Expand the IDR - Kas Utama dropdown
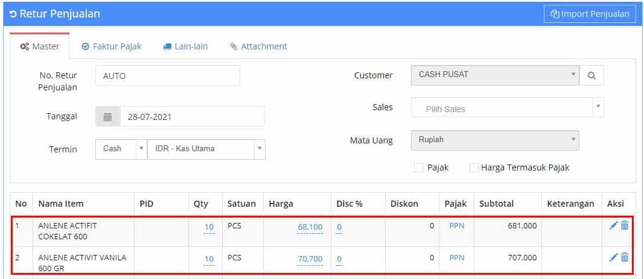The height and width of the screenshot is (279, 644). pos(206,149)
